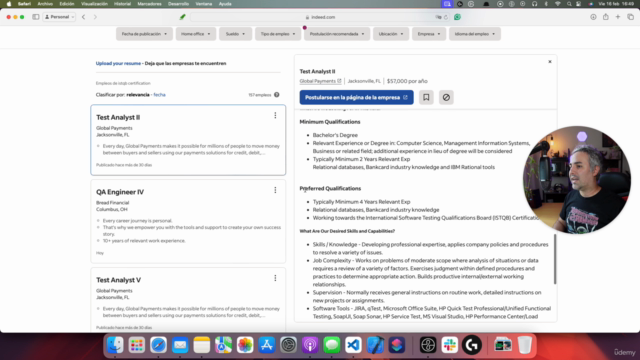Click the 'Preferred Qualifications' heading
The image size is (640, 360).
330,189
